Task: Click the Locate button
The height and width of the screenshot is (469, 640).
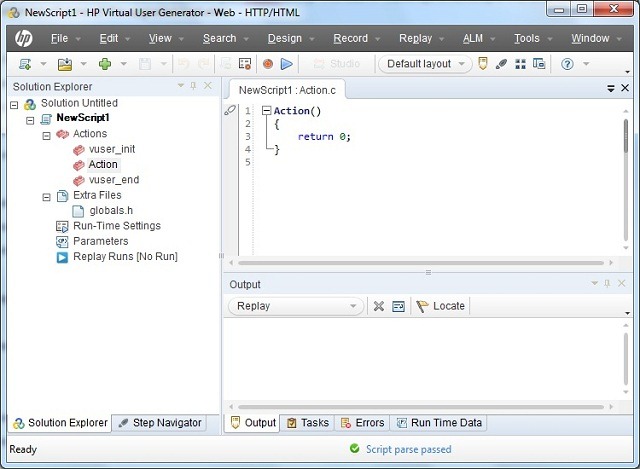Action: coord(440,306)
